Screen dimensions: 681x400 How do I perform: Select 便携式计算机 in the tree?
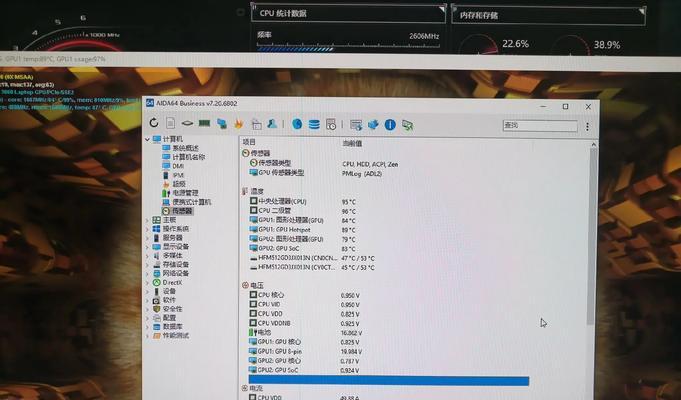[x=187, y=202]
